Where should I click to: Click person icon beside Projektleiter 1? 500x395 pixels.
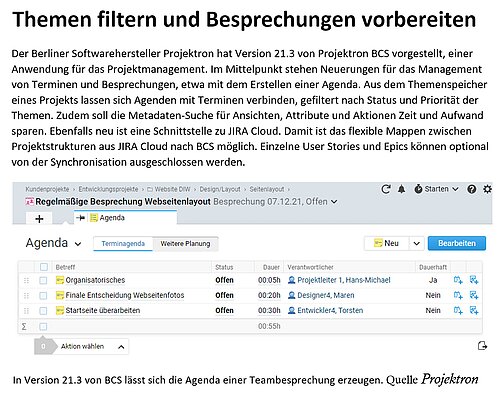pos(292,280)
